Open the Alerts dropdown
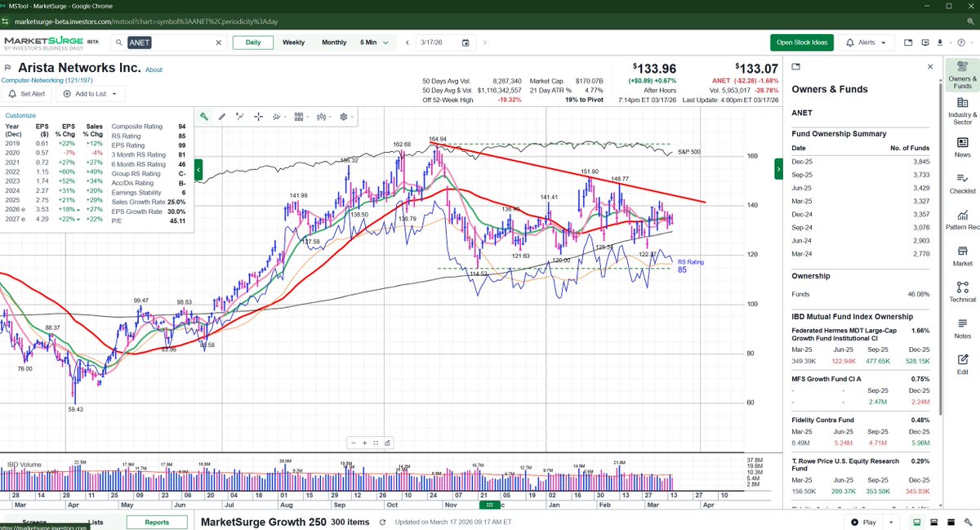Image resolution: width=980 pixels, height=530 pixels. (x=868, y=42)
